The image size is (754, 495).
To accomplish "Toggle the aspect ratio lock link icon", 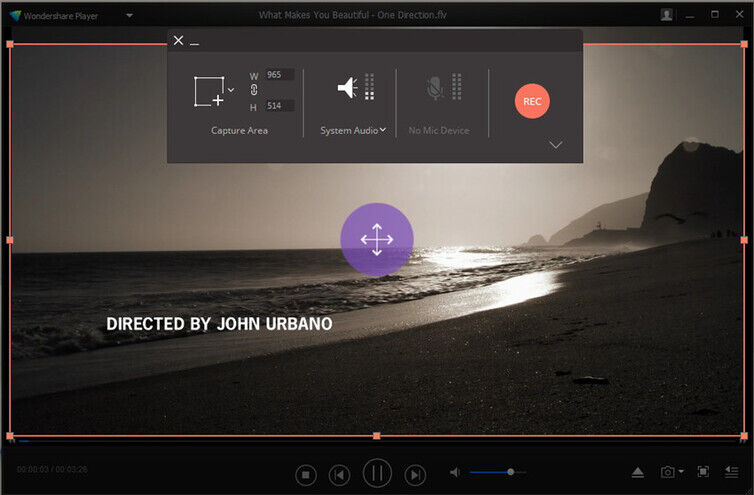I will pyautogui.click(x=254, y=90).
